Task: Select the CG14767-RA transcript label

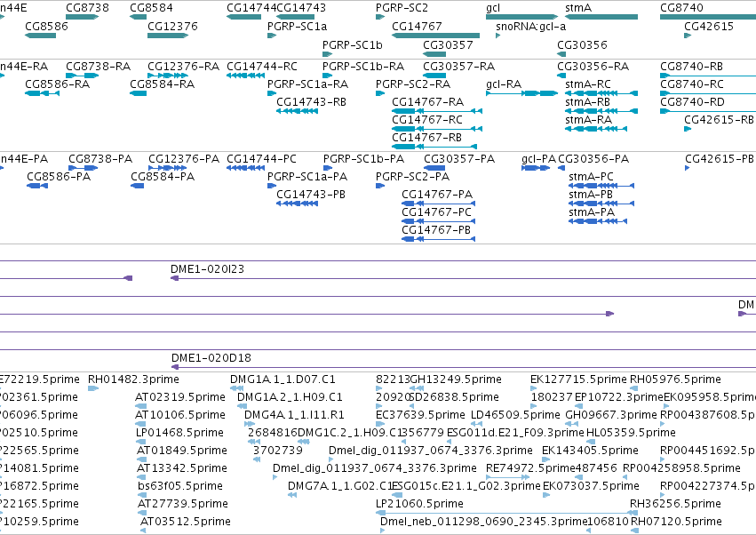Action: click(427, 102)
